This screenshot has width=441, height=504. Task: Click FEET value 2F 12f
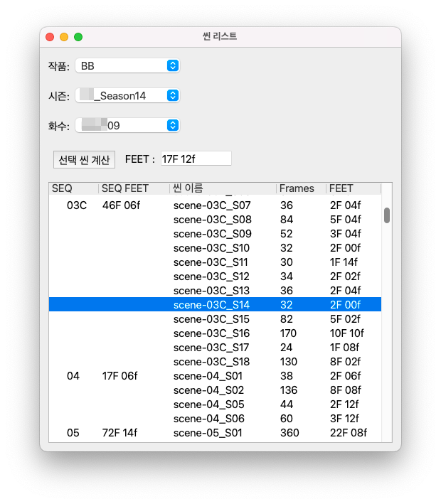344,404
